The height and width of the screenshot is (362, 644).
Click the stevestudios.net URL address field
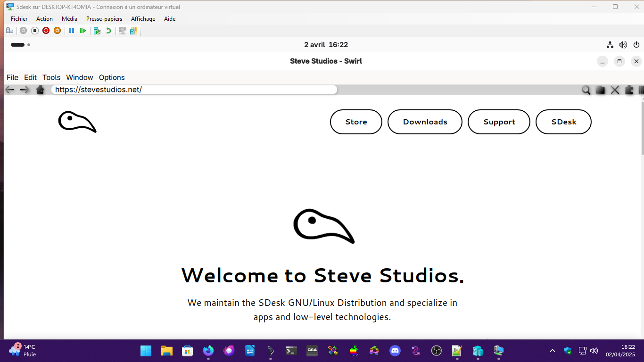(194, 90)
